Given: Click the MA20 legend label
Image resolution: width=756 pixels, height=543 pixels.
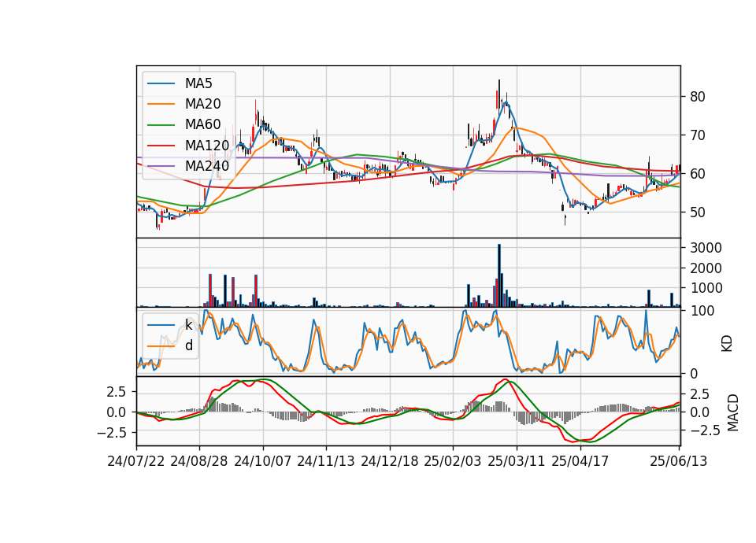Looking at the screenshot, I should click(x=202, y=104).
